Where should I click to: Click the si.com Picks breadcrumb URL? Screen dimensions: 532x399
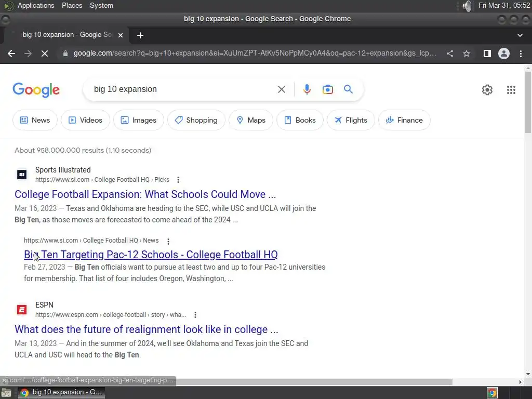102,180
